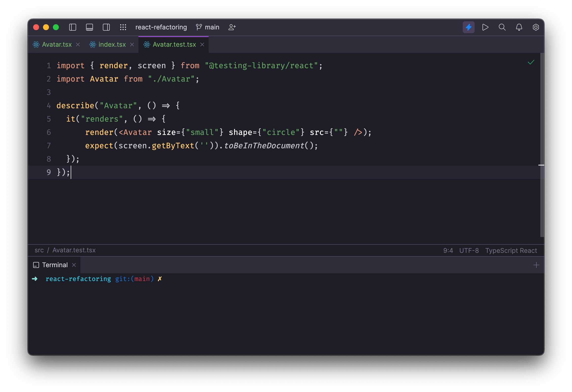
Task: Add a new terminal with plus
Action: 536,265
